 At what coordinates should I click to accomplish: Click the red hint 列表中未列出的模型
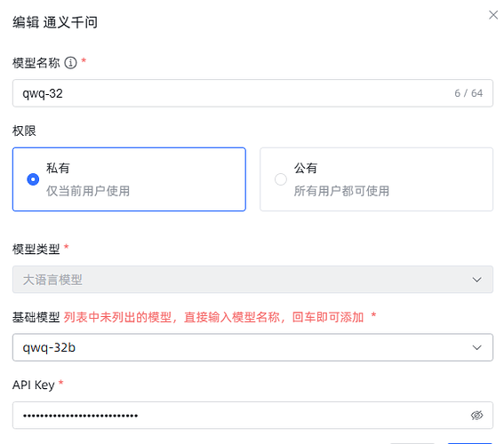click(117, 317)
